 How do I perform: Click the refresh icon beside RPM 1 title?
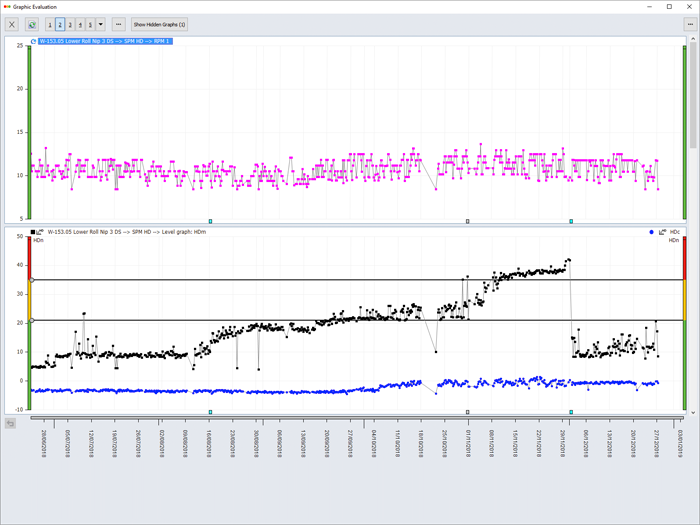tap(33, 42)
